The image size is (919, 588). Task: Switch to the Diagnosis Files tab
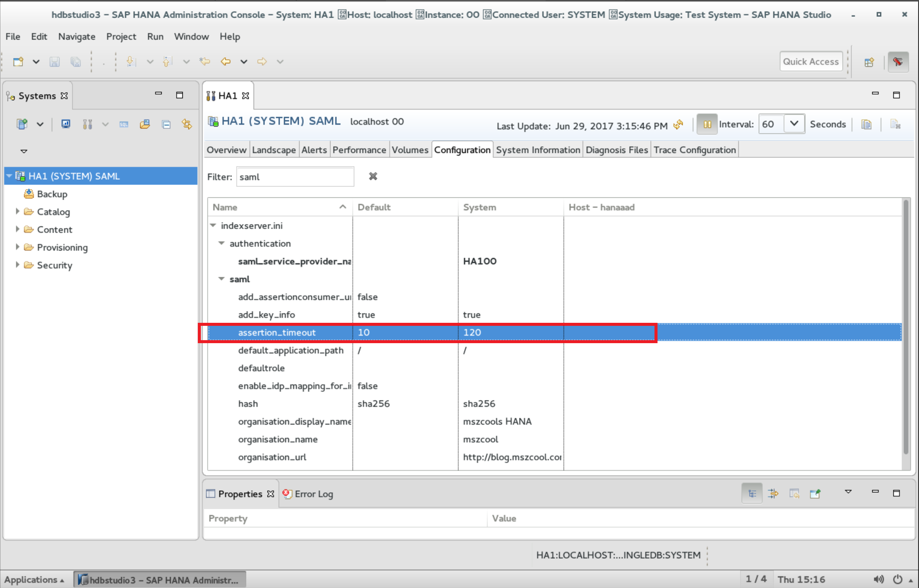(616, 150)
